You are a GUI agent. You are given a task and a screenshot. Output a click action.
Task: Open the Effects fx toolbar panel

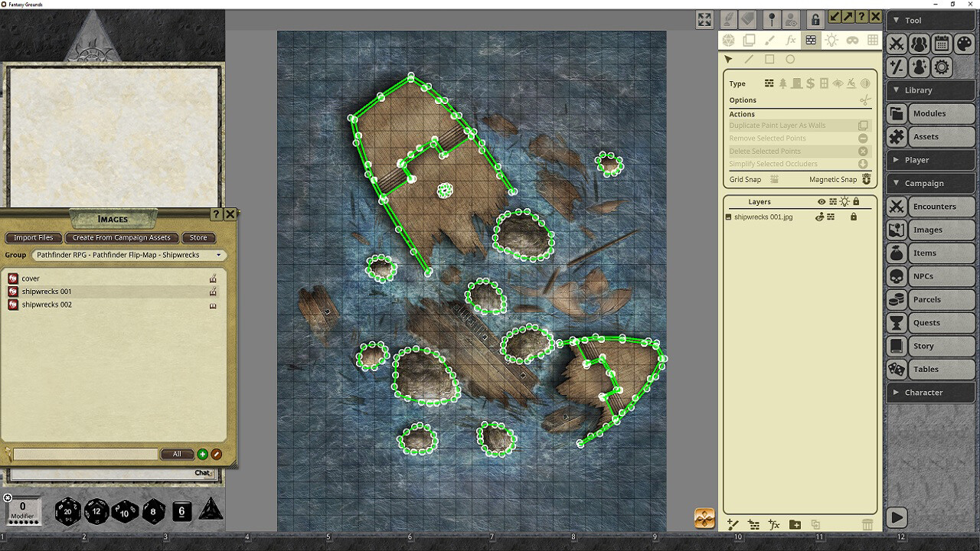[x=789, y=40]
